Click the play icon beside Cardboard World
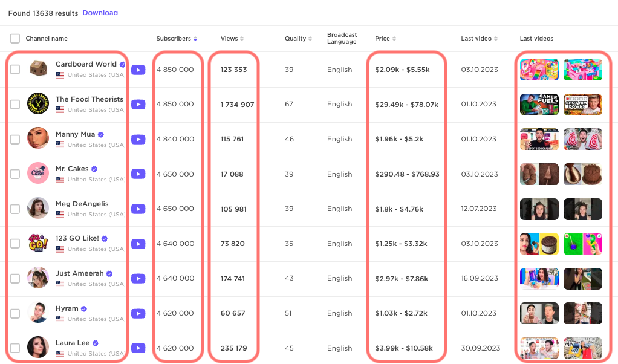Viewport: 618px width, 364px height. pos(138,70)
